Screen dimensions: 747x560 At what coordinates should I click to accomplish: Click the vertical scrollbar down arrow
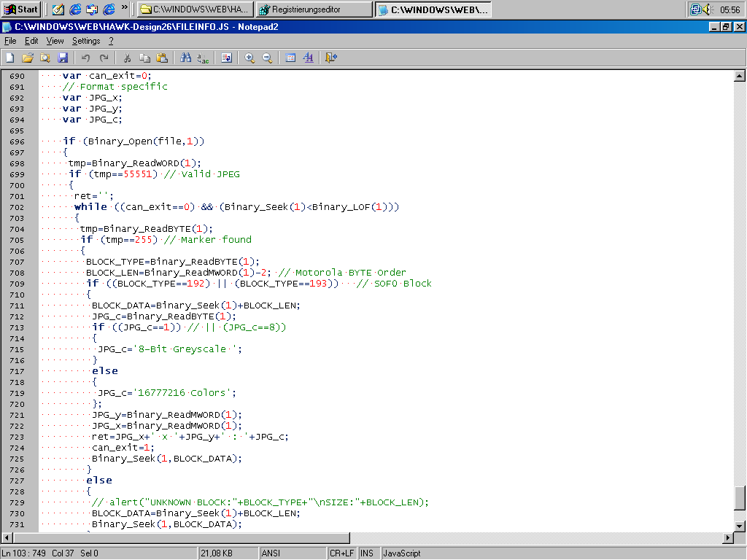tap(740, 526)
